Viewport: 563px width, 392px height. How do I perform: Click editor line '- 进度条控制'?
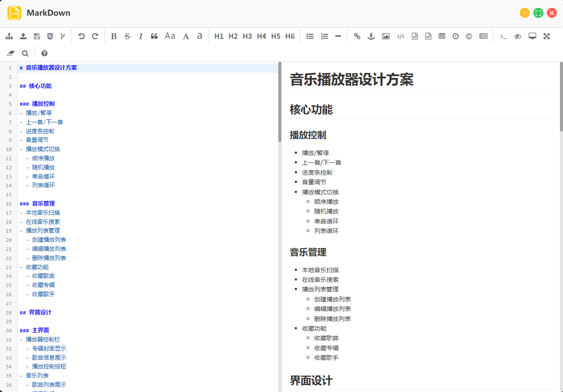(37, 131)
